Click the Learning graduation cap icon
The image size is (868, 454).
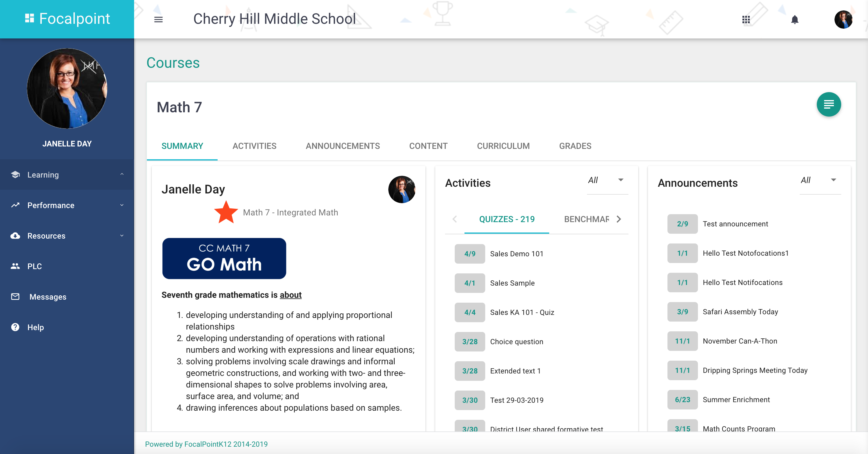pyautogui.click(x=15, y=175)
